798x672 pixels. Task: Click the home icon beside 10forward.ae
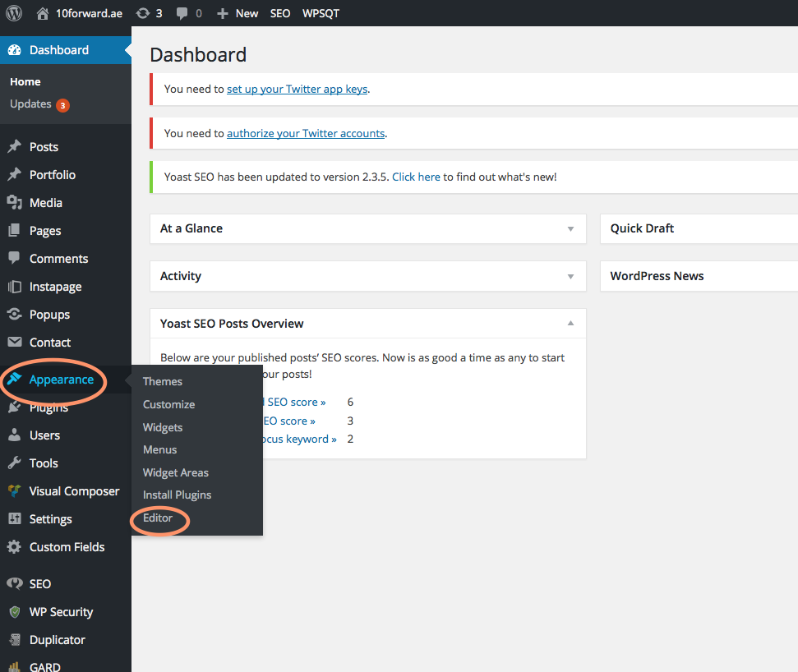click(x=43, y=13)
